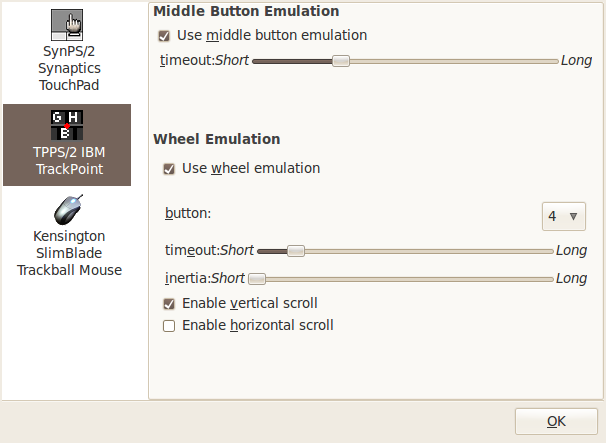Viewport: 606px width, 443px height.
Task: Select the SynPS/2 Synaptics TouchPad label
Action: (69, 68)
